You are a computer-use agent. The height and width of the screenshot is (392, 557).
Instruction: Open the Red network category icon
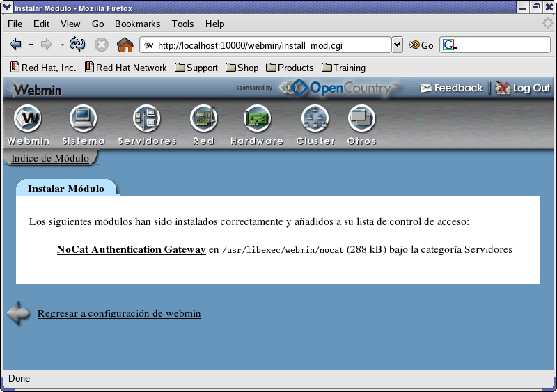[x=203, y=125]
